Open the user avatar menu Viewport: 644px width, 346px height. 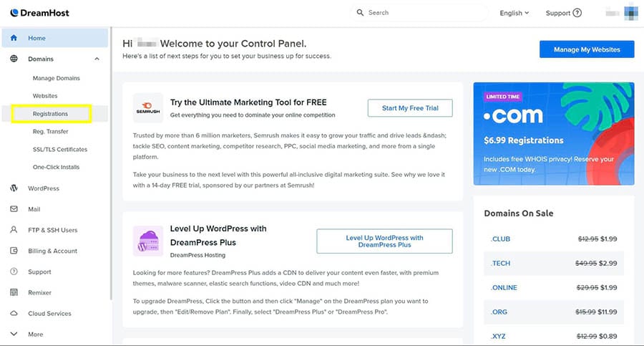coord(631,13)
